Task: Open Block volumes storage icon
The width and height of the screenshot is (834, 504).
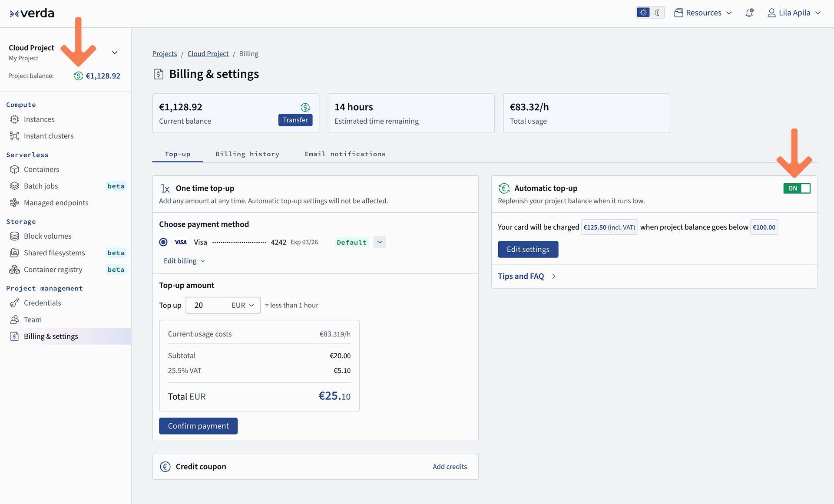Action: coord(14,236)
